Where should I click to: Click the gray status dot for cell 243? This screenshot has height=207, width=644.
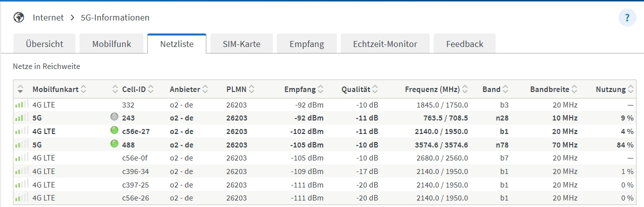(x=114, y=118)
